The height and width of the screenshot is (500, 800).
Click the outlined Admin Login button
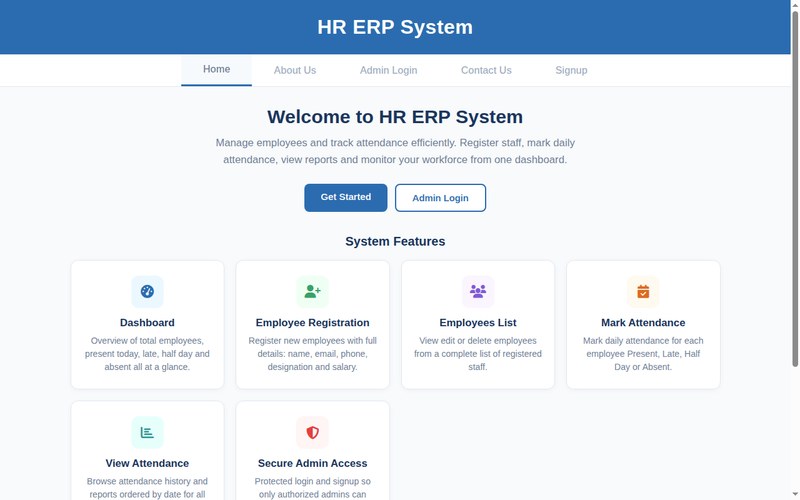440,198
